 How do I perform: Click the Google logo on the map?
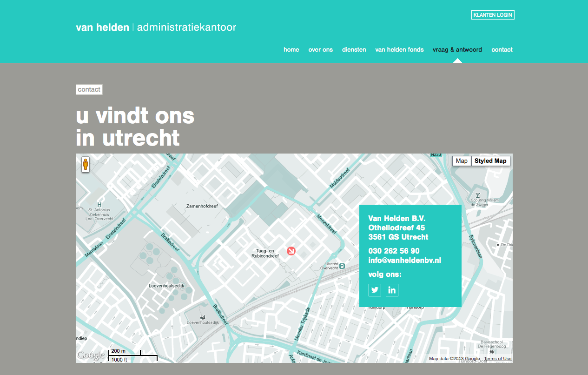click(91, 355)
